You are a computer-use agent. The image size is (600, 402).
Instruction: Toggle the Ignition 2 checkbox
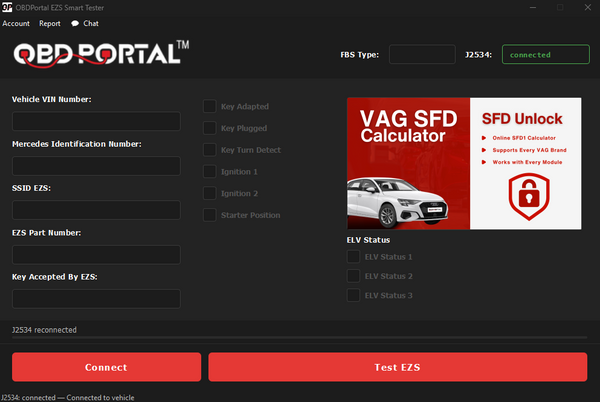tap(210, 194)
